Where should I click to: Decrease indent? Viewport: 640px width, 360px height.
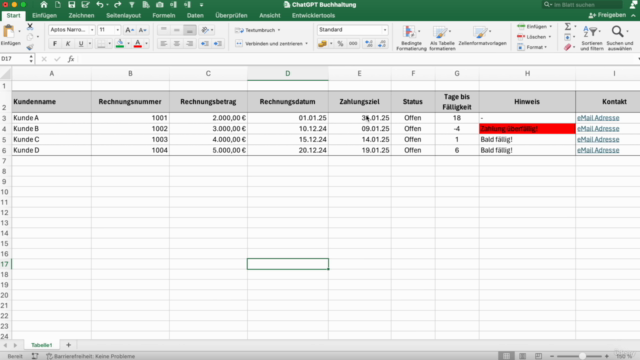click(205, 44)
